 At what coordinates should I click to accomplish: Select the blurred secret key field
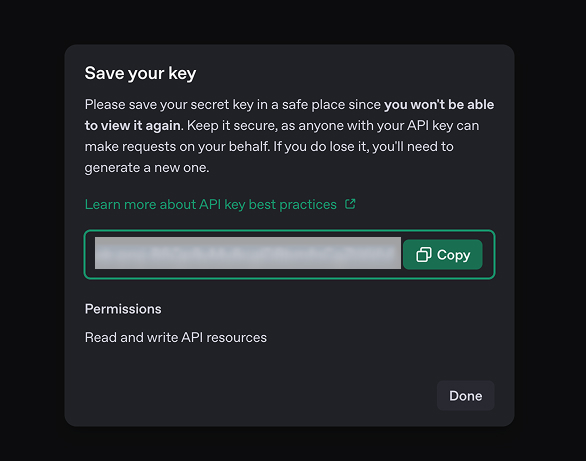pyautogui.click(x=248, y=253)
